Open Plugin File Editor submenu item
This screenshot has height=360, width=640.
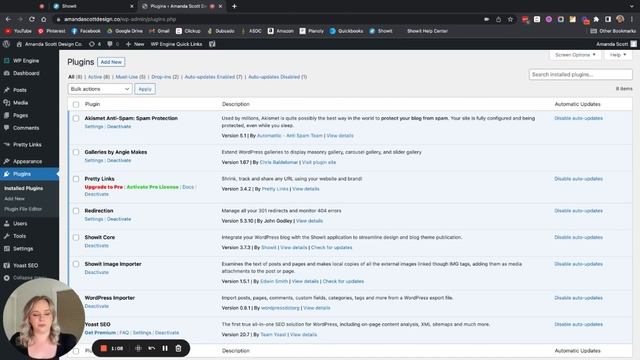click(23, 209)
